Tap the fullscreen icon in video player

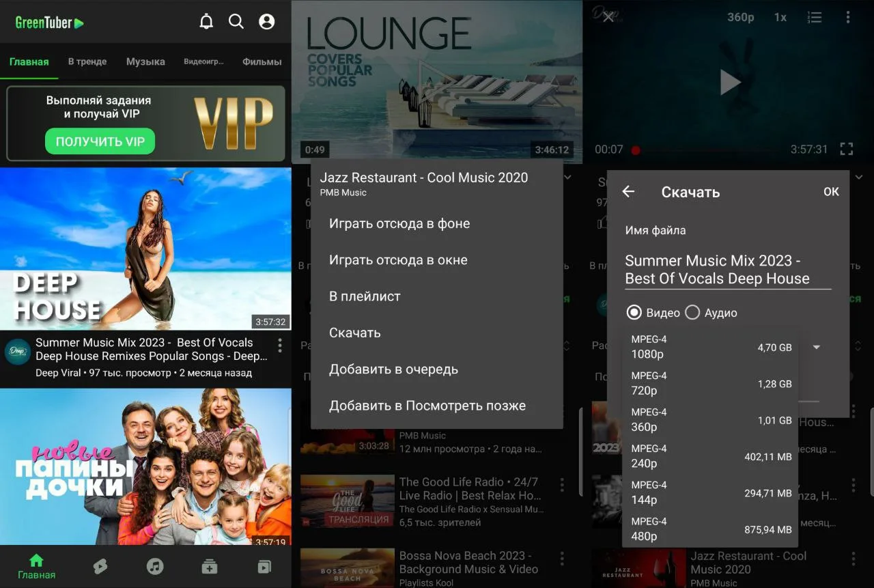point(847,149)
